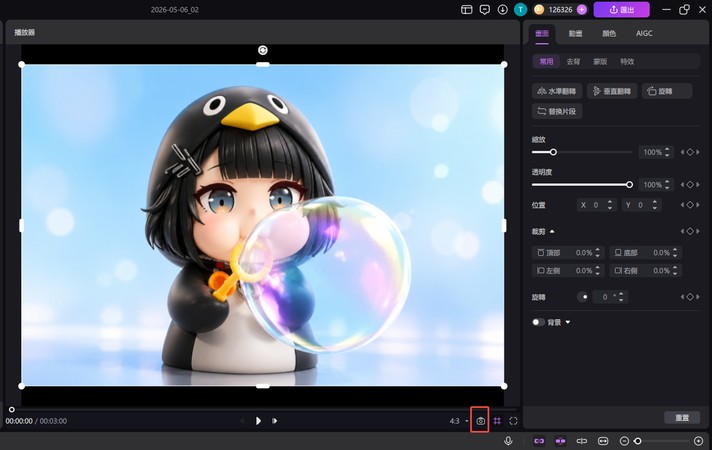This screenshot has width=712, height=450.
Task: Open the teal T user account avatar
Action: point(520,10)
